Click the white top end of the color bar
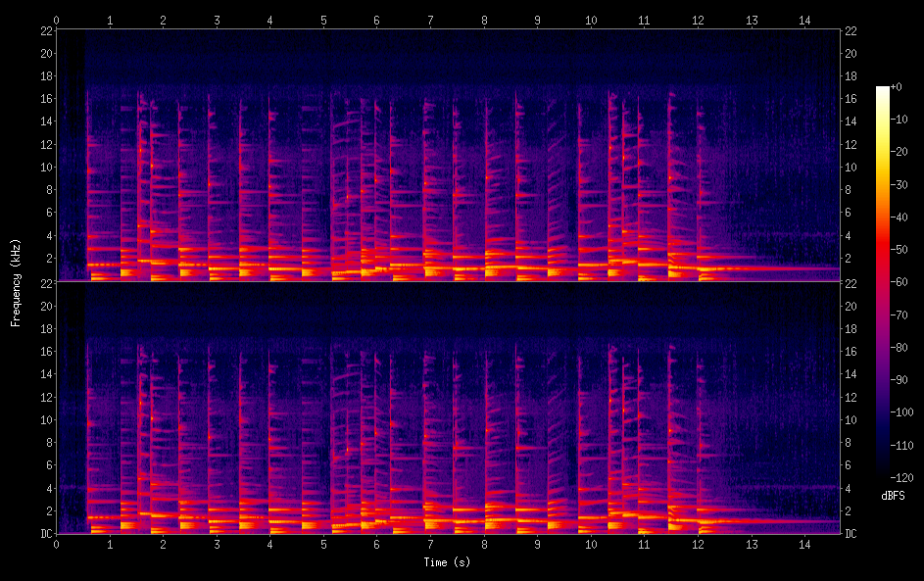Screen dimensions: 924x581 tap(883, 91)
